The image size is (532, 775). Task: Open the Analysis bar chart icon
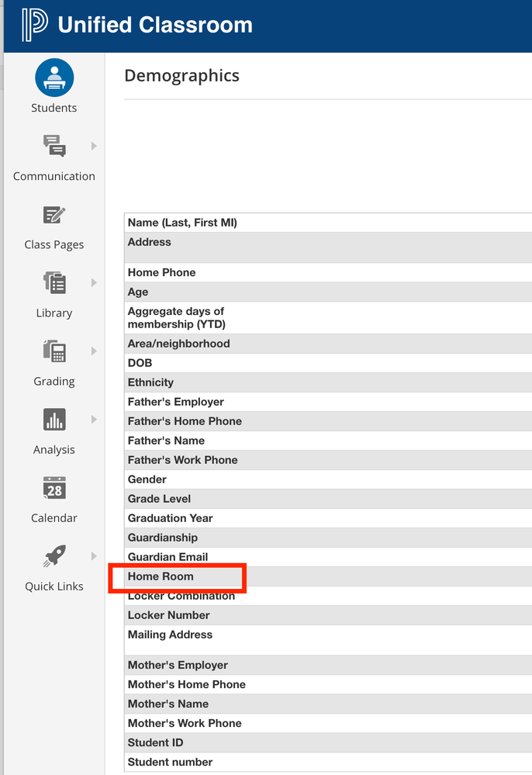click(x=54, y=420)
